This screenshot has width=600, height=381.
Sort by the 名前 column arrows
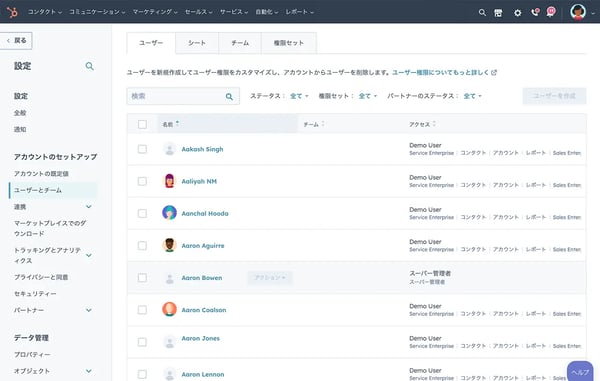point(177,124)
